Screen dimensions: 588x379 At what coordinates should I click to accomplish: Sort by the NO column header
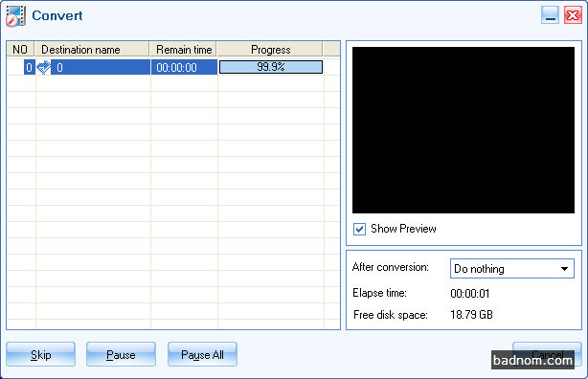[20, 49]
